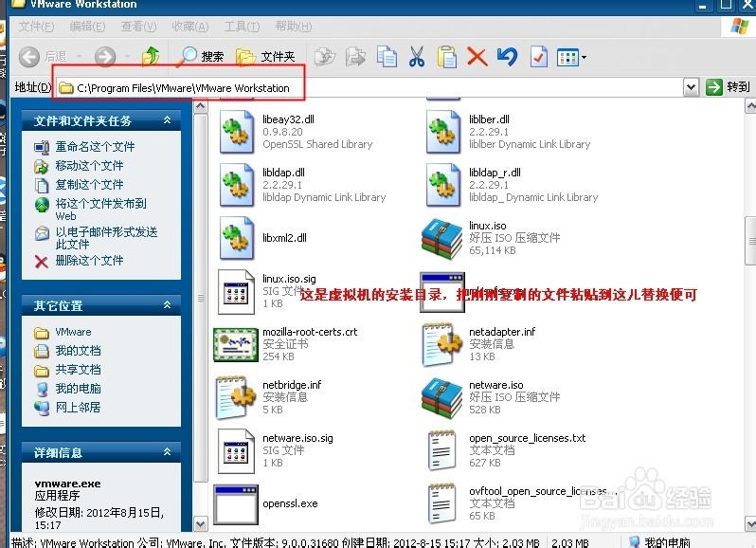Click 以电子邮件形式发送此文件 link
This screenshot has width=756, height=548.
[x=106, y=238]
